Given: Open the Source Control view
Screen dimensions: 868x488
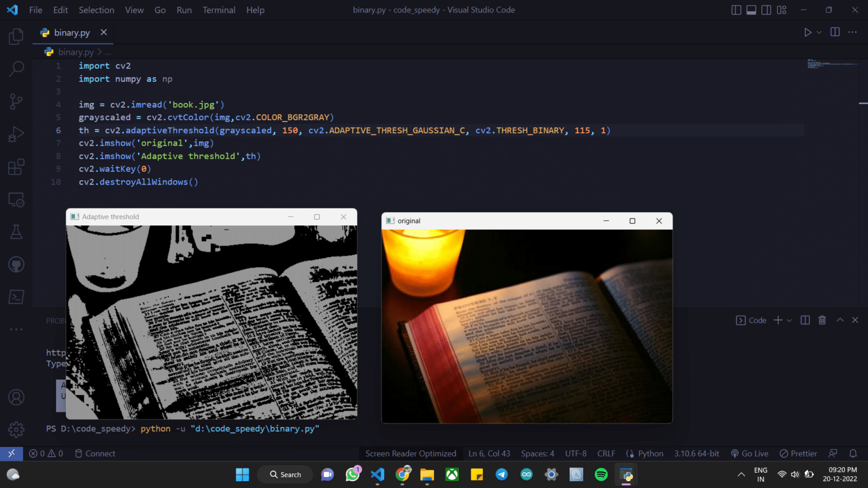Looking at the screenshot, I should (16, 102).
